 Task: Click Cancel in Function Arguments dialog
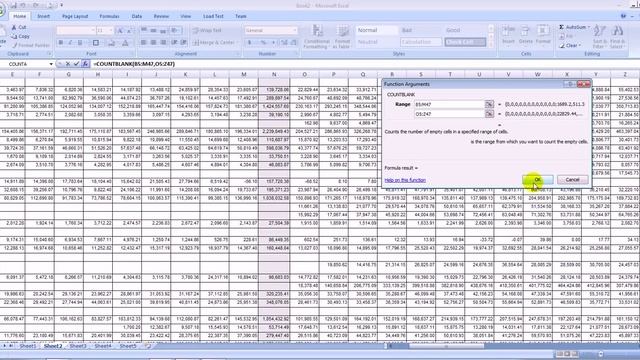(x=572, y=180)
